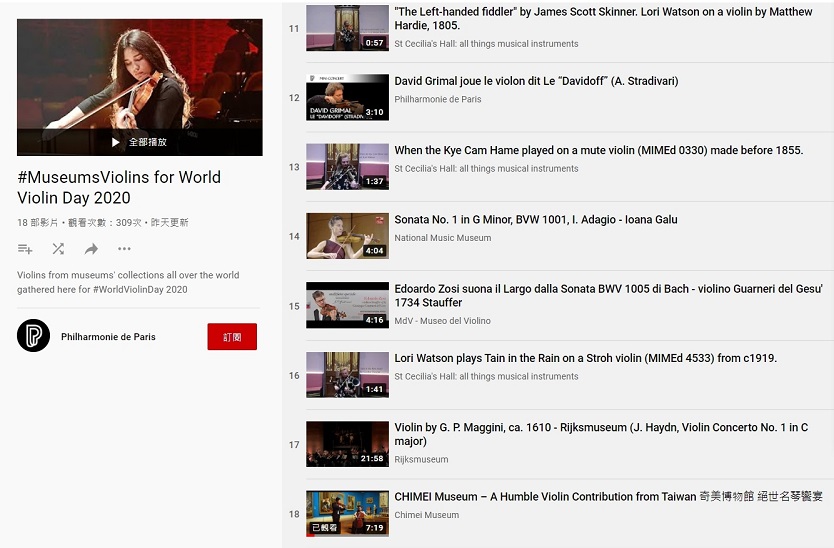Open "The Left-handed fiddler" video title

click(603, 19)
